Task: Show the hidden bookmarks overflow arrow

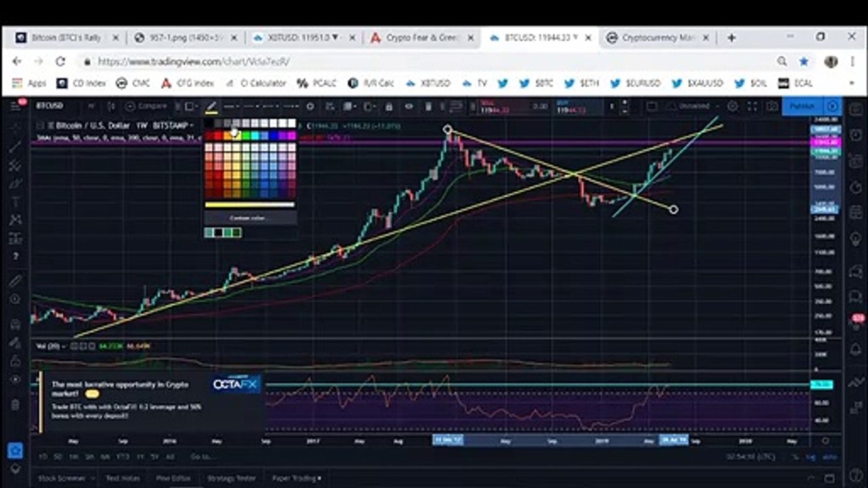Action: pos(852,83)
